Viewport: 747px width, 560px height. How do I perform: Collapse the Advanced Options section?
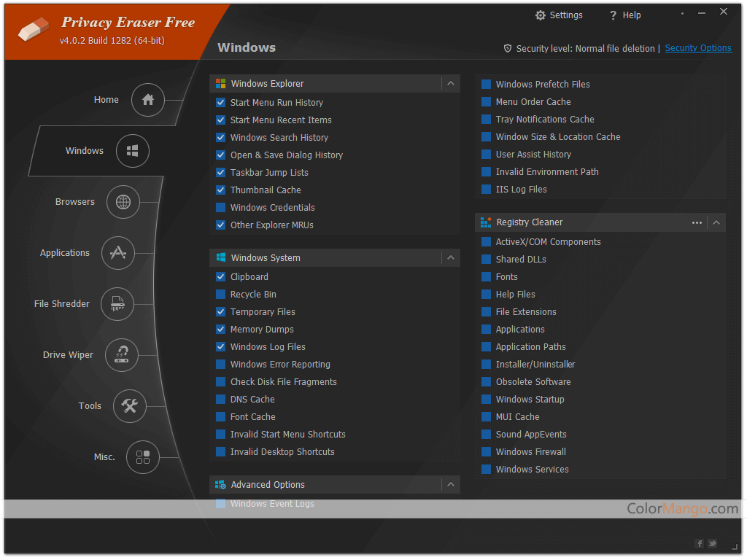point(451,485)
